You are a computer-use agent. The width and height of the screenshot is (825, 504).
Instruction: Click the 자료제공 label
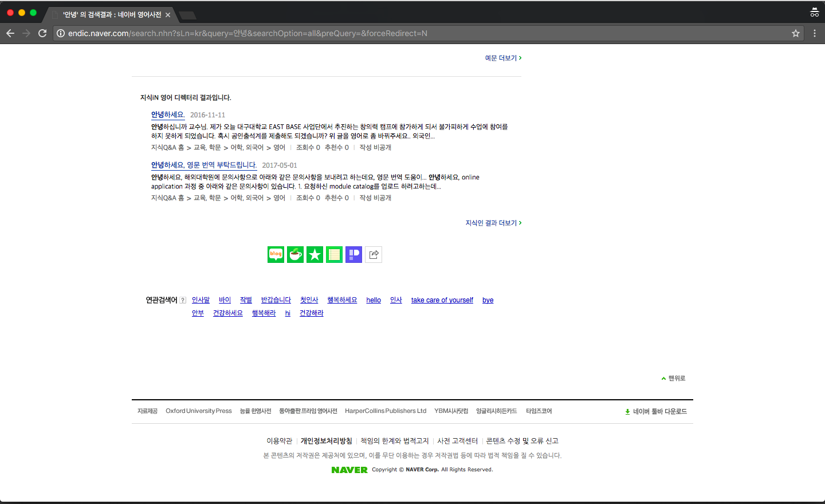[148, 411]
